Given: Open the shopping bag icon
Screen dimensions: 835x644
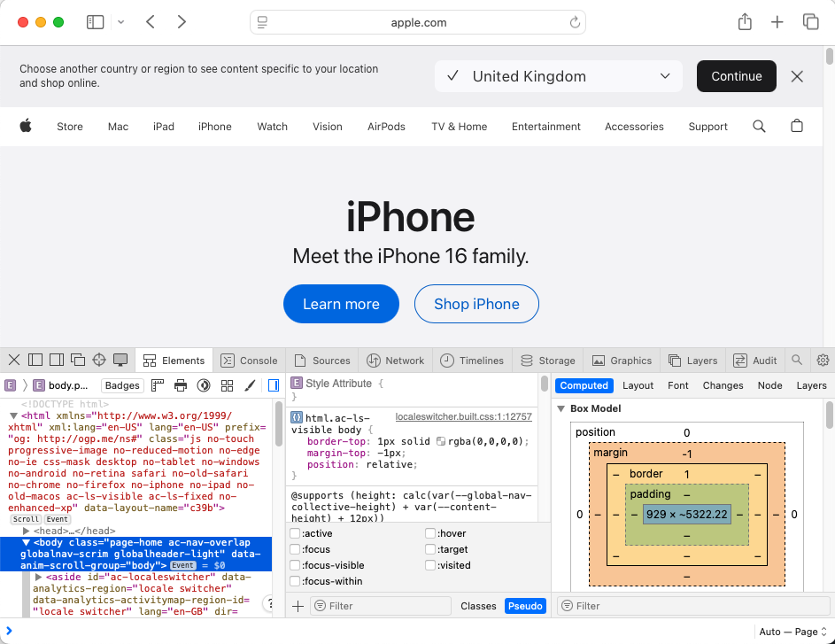Looking at the screenshot, I should click(x=797, y=127).
